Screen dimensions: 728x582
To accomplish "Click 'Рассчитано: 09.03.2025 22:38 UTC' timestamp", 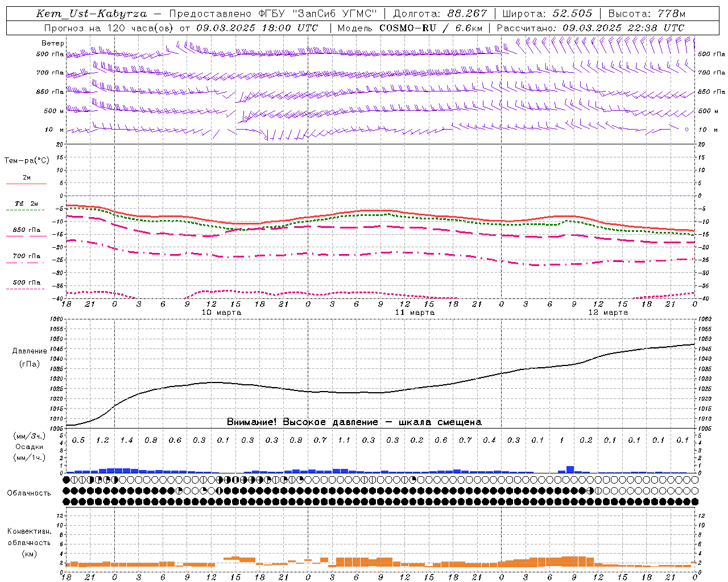I will click(590, 28).
